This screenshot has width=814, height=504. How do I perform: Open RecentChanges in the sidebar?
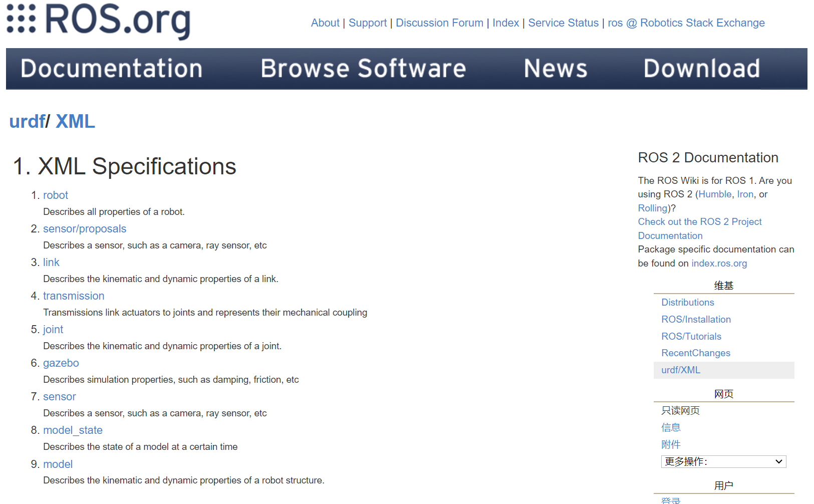pyautogui.click(x=696, y=353)
